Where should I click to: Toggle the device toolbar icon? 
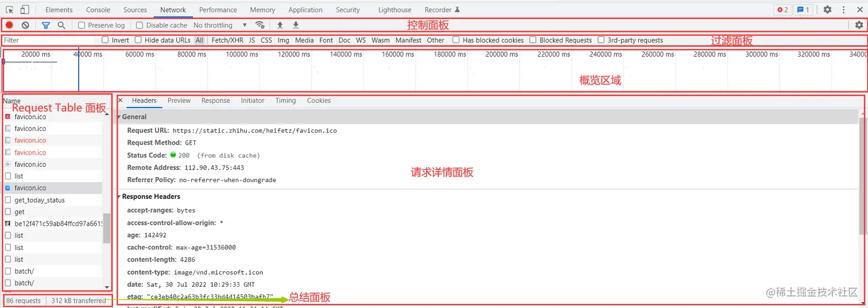click(x=25, y=10)
